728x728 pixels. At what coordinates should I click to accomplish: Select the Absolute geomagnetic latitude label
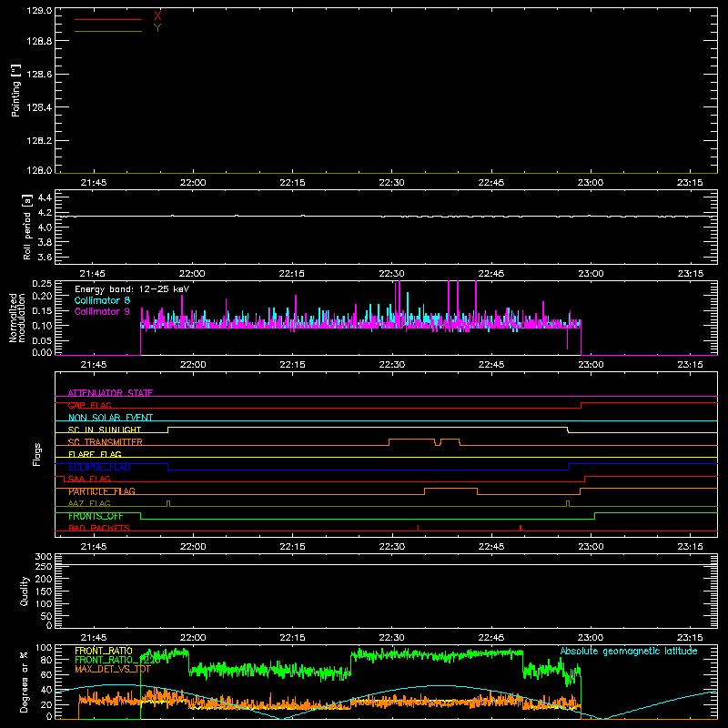629,652
